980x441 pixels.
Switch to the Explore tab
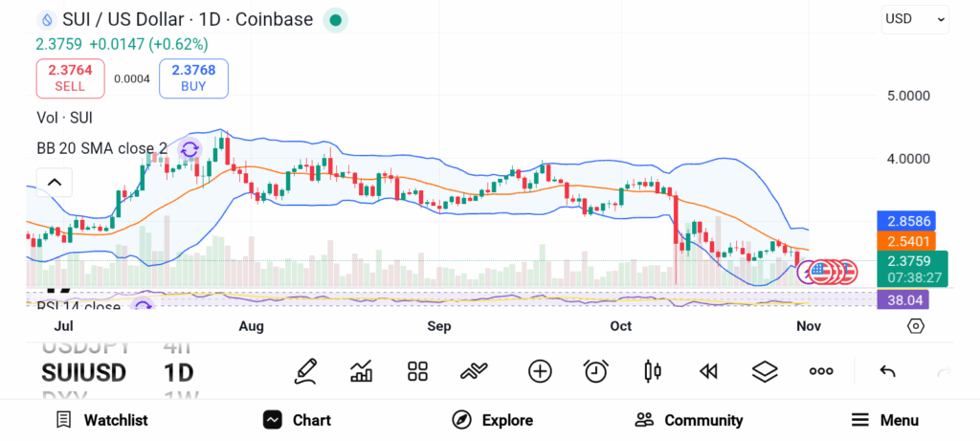pos(493,420)
